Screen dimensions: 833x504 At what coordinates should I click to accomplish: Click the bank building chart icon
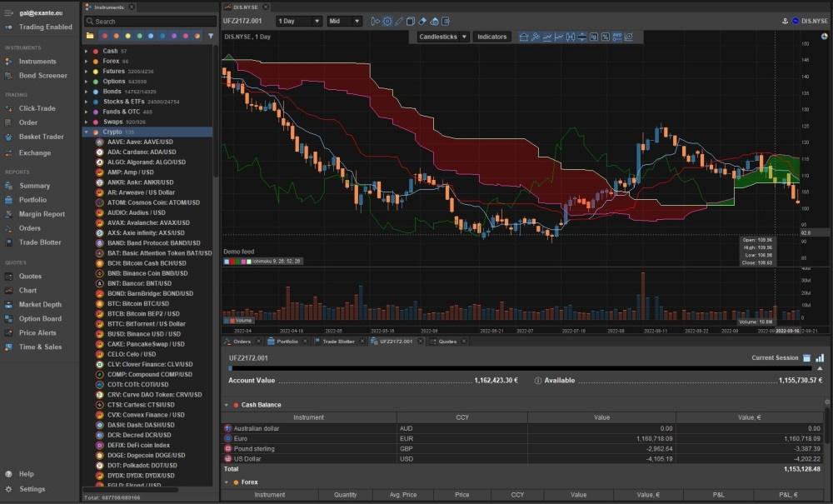pyautogui.click(x=524, y=37)
